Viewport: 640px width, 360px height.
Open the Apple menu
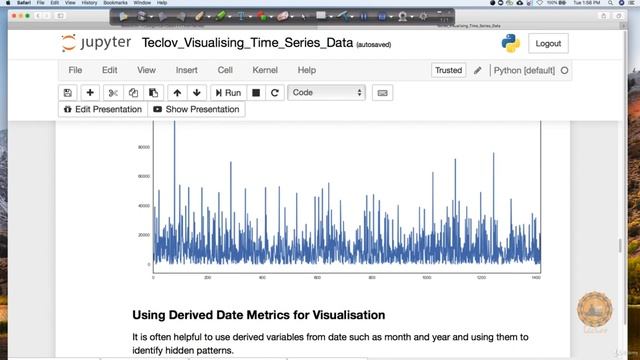pos(8,3)
